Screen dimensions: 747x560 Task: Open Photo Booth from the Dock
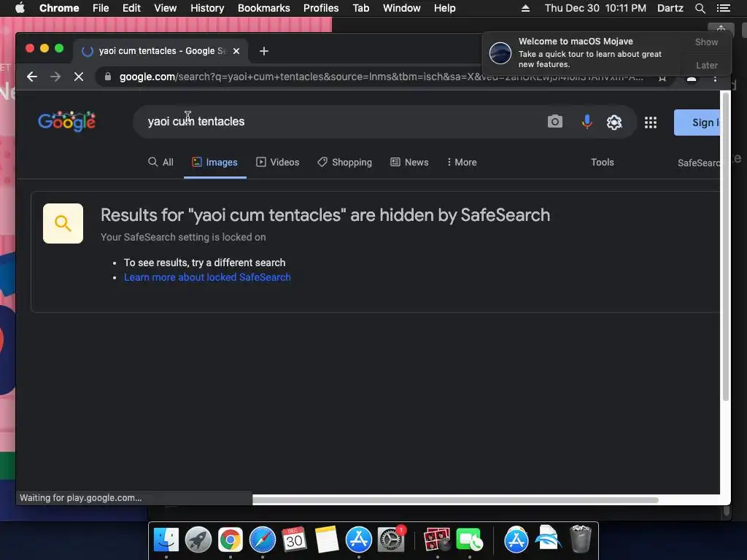pyautogui.click(x=437, y=540)
